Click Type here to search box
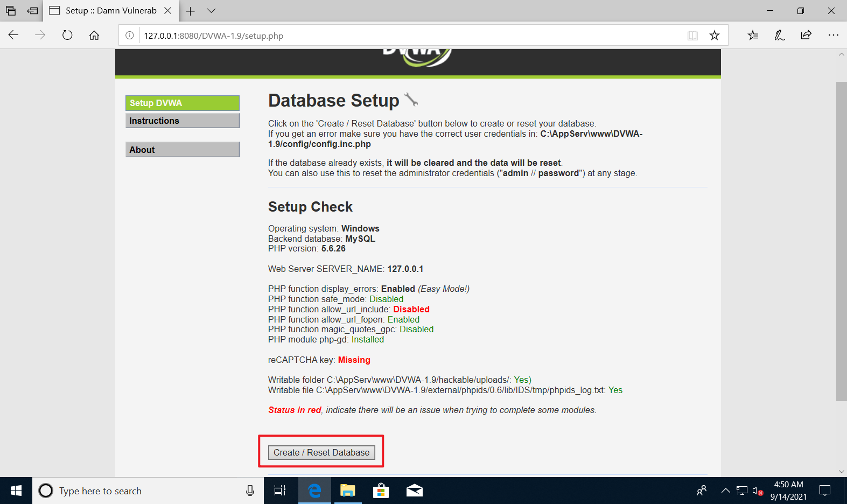 coord(148,491)
